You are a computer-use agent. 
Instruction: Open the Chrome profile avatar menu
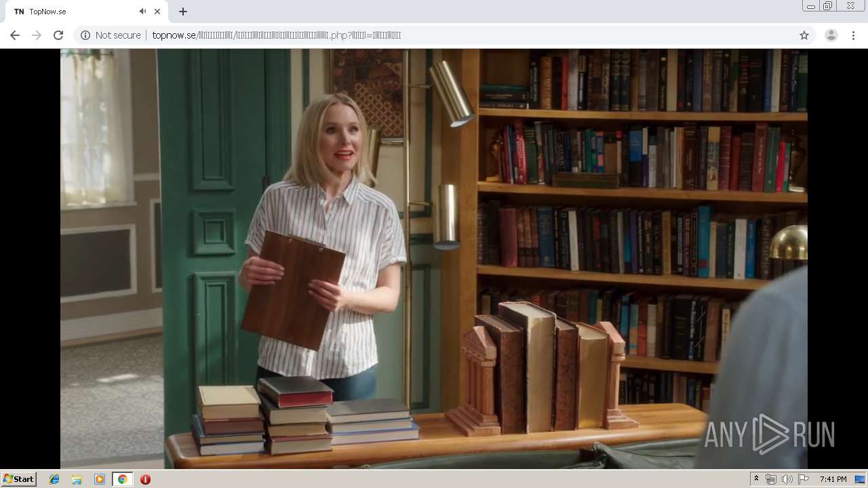[831, 35]
